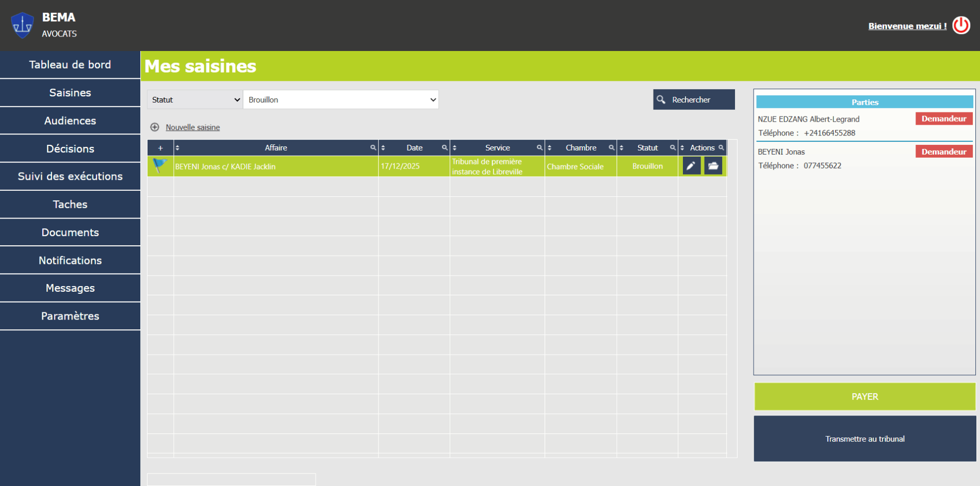Click the sort arrows in Statut column header
The height and width of the screenshot is (486, 980).
coord(622,148)
